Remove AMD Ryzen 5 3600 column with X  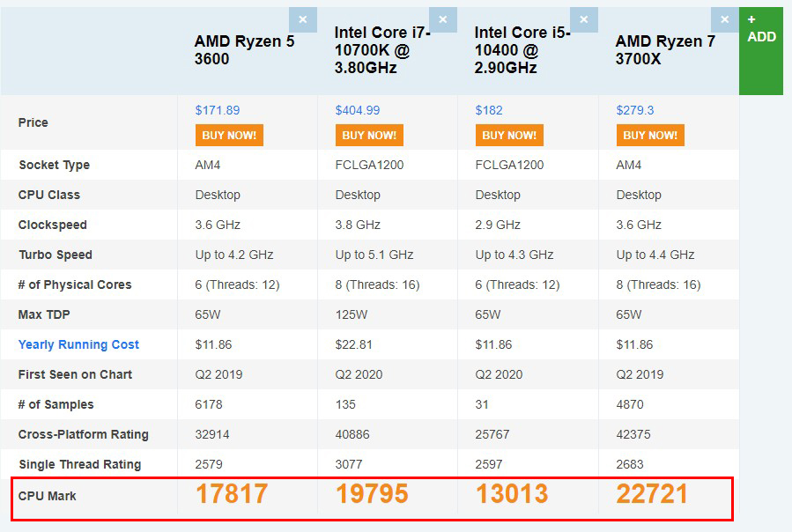click(302, 19)
